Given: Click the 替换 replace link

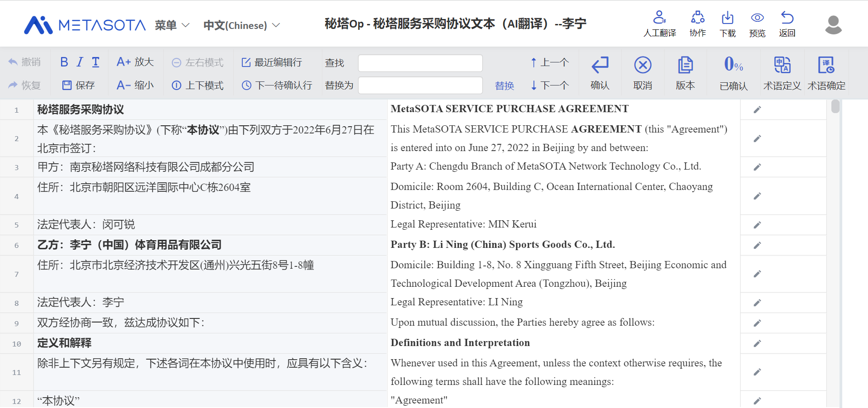Looking at the screenshot, I should (x=505, y=85).
